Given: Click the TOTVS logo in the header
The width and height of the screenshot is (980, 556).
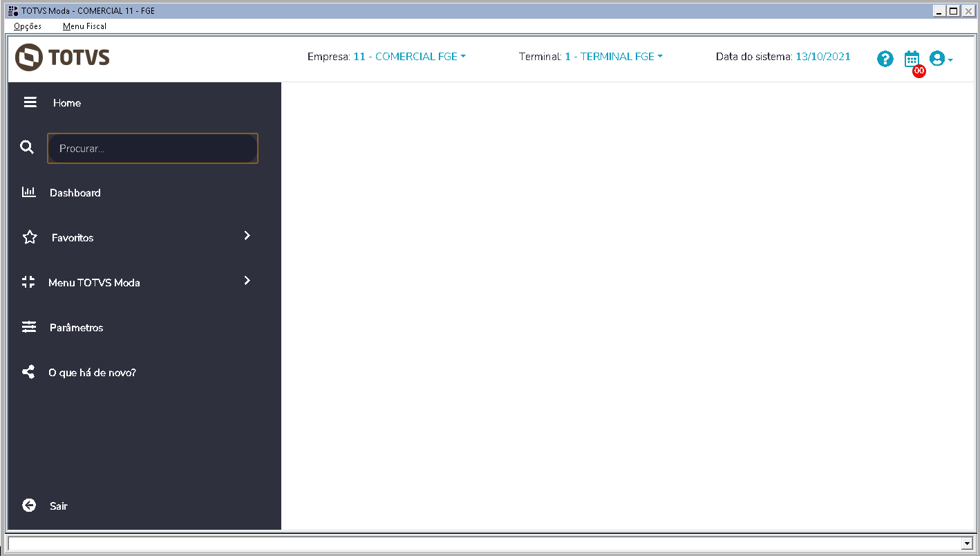Looking at the screenshot, I should [62, 57].
